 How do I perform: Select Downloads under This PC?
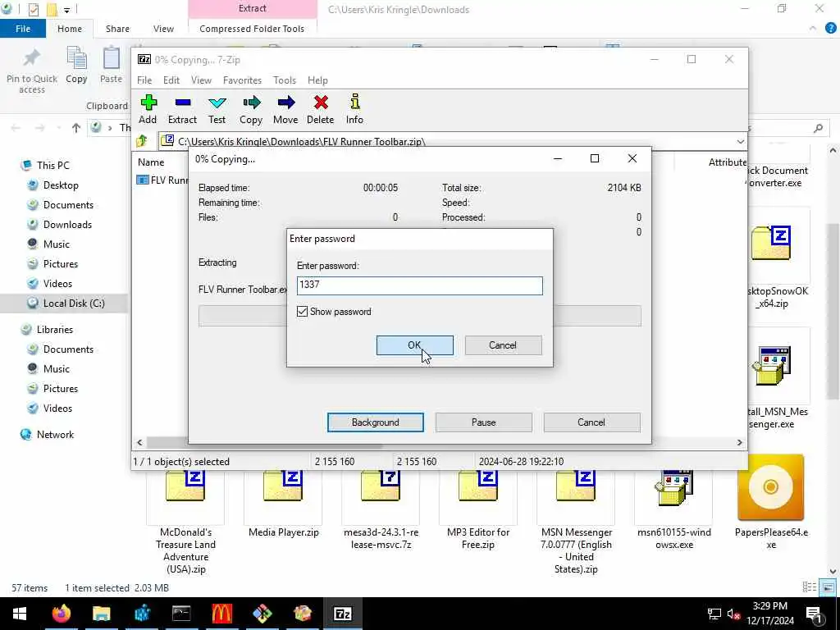pos(67,225)
